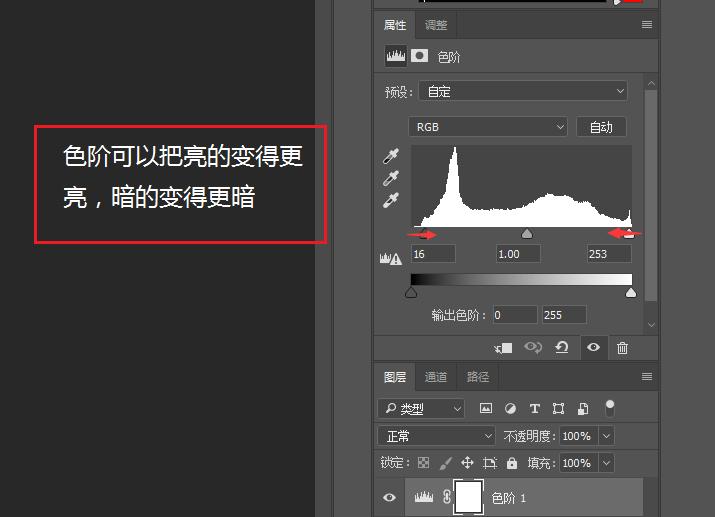Click the output levels field showing 0
Image resolution: width=715 pixels, height=517 pixels.
[515, 315]
